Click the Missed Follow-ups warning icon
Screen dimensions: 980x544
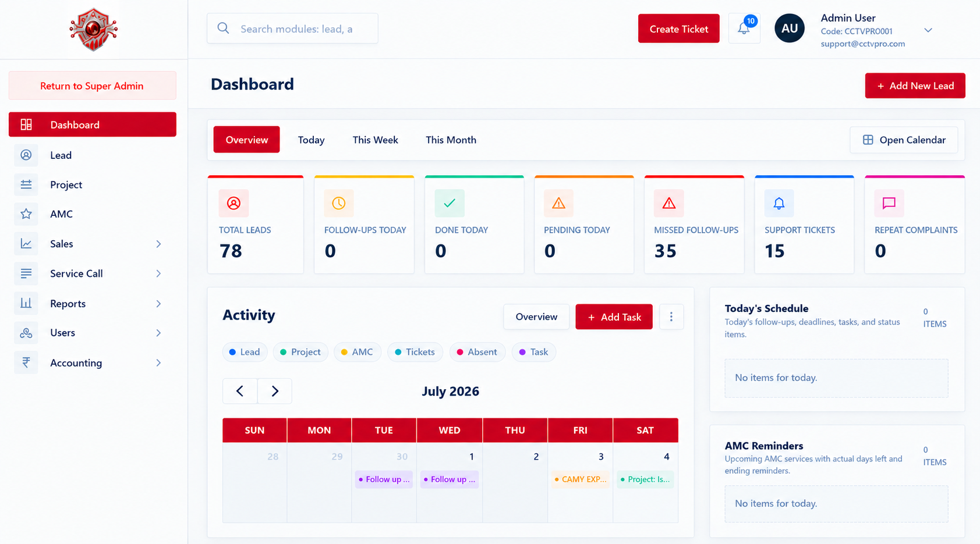(x=669, y=203)
